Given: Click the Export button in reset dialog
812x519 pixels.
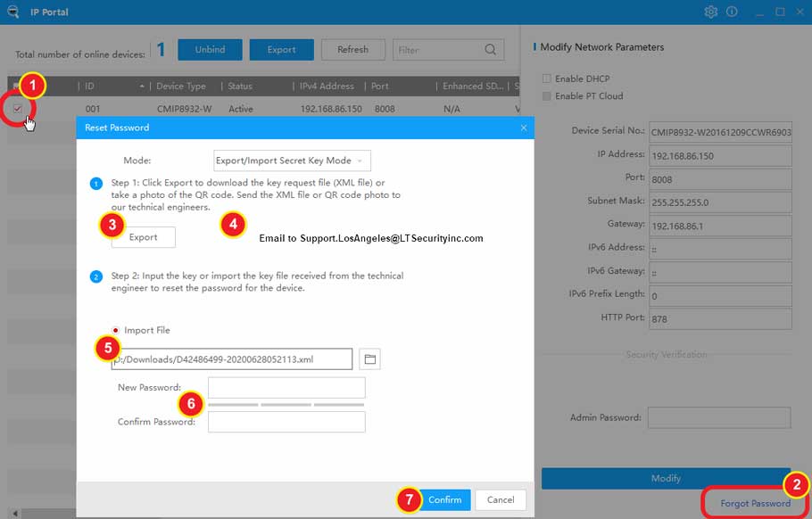Looking at the screenshot, I should click(143, 237).
